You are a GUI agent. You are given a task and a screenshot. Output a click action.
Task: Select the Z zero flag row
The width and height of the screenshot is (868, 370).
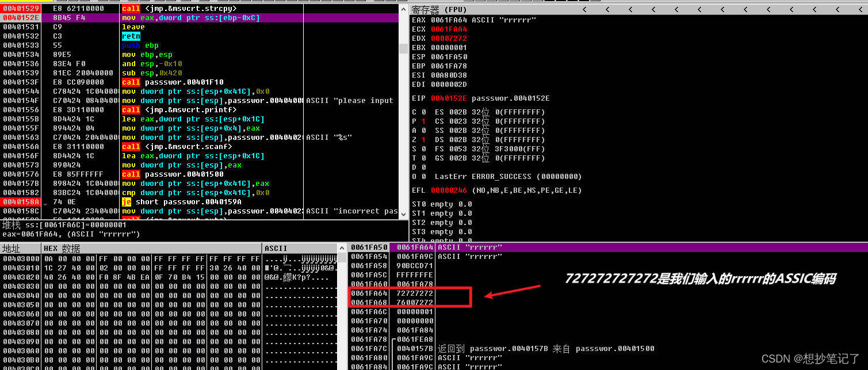(418, 140)
